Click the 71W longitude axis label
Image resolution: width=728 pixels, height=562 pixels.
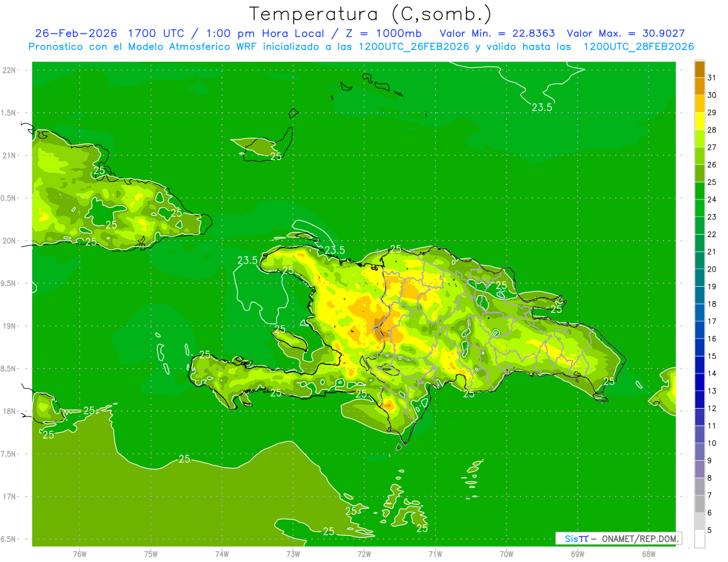click(435, 554)
